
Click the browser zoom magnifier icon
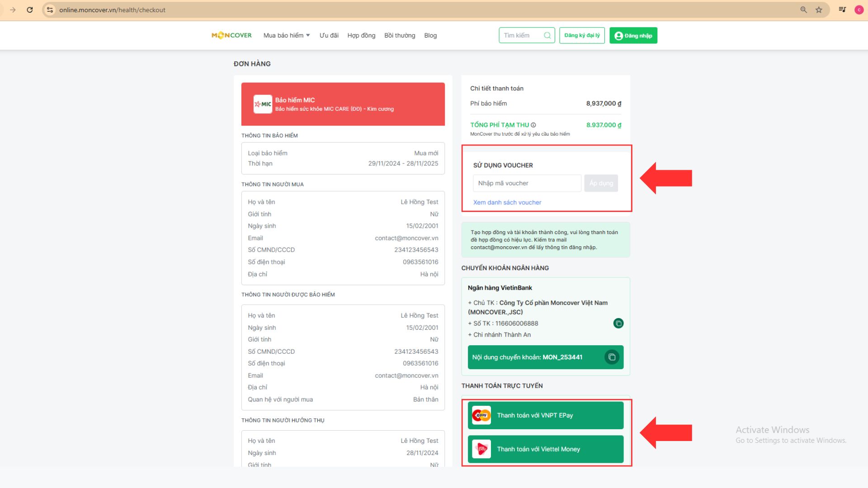tap(803, 9)
